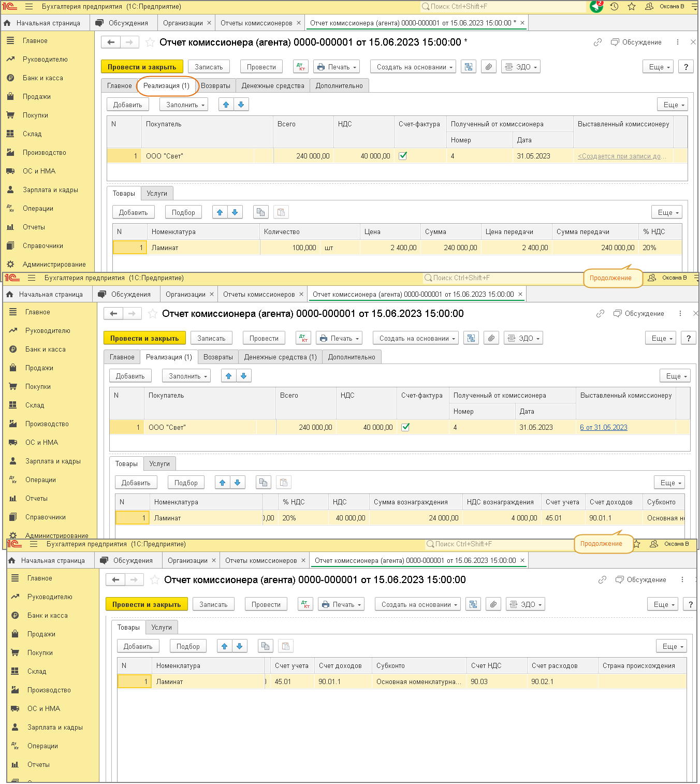Show Дт/Кт postings icon in the middle window toolbar

point(303,338)
